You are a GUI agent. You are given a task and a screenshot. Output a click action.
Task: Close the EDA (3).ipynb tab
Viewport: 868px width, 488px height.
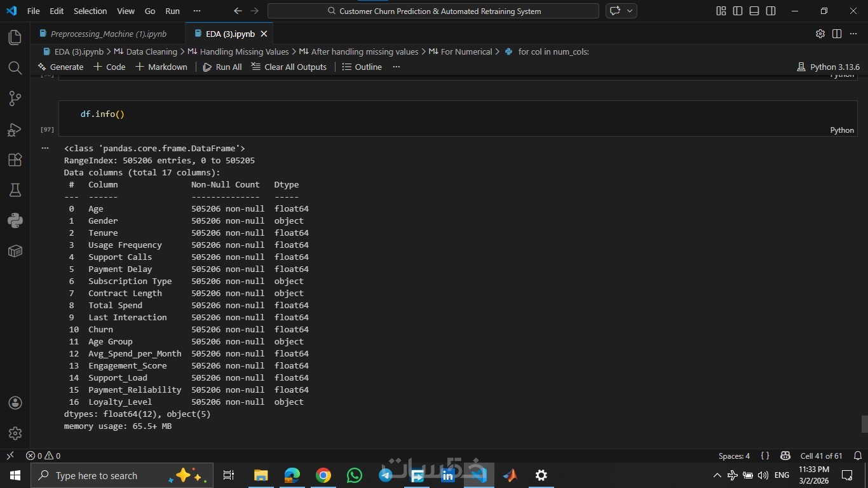point(264,34)
